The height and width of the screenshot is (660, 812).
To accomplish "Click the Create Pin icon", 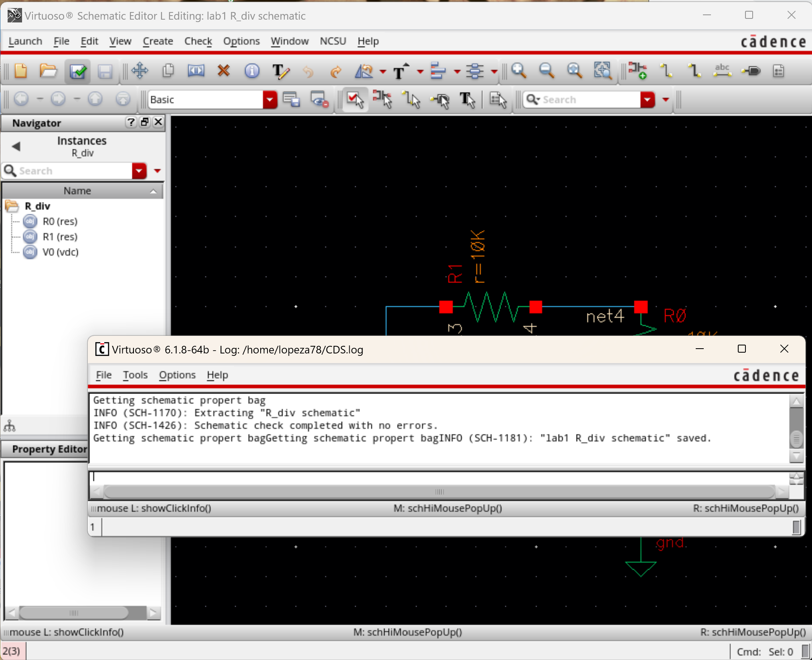I will pos(751,71).
